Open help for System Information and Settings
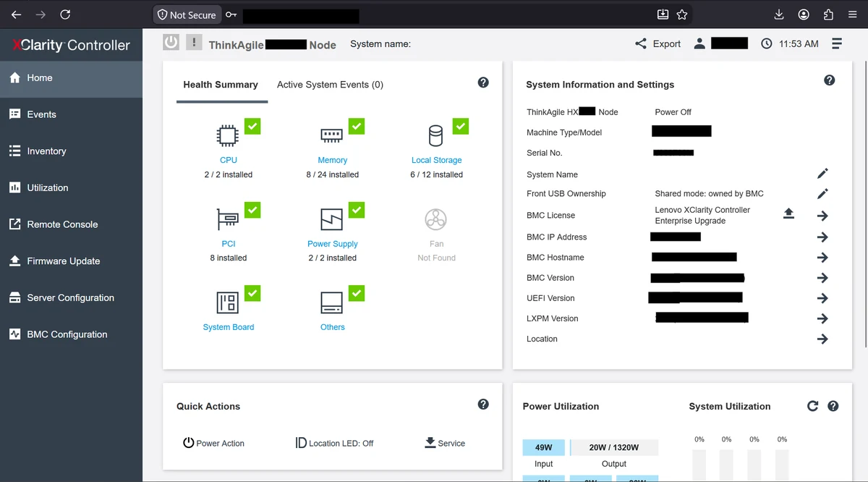The width and height of the screenshot is (868, 482). click(x=830, y=80)
